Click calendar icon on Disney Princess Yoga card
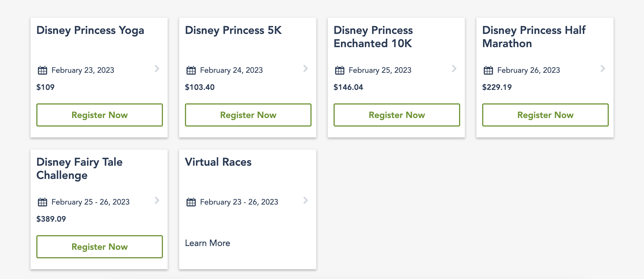 (42, 70)
